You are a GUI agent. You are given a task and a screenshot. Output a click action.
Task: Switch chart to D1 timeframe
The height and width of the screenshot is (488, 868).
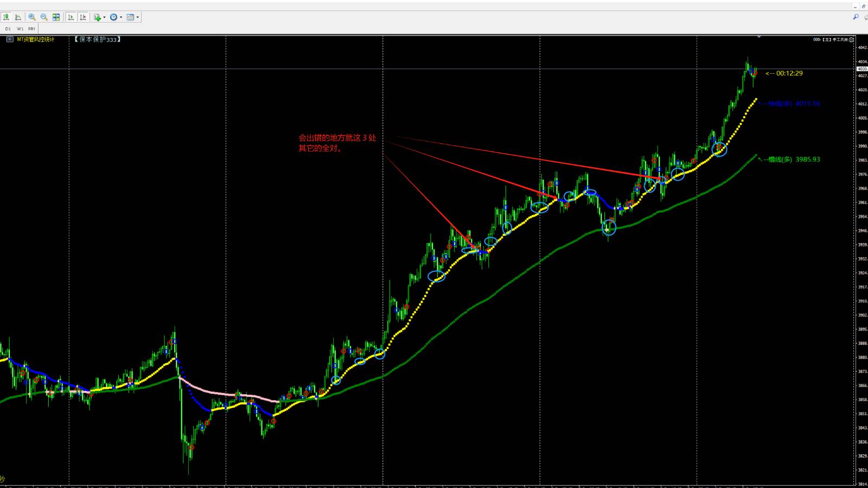8,29
